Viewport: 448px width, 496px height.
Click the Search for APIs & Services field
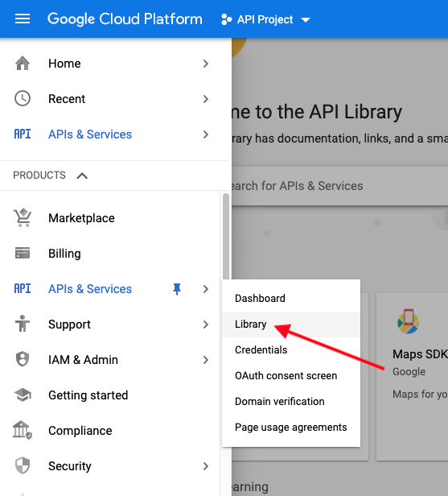point(339,186)
